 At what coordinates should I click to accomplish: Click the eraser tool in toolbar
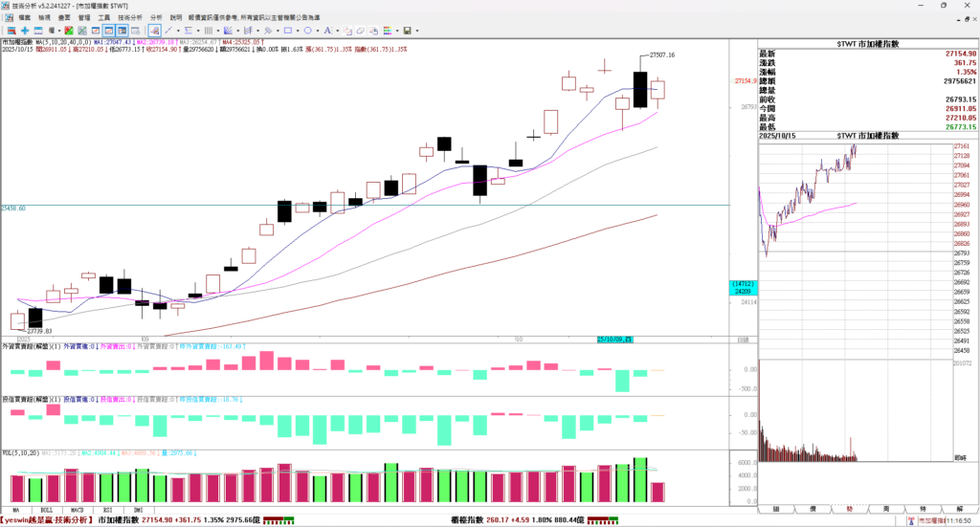pos(362,31)
